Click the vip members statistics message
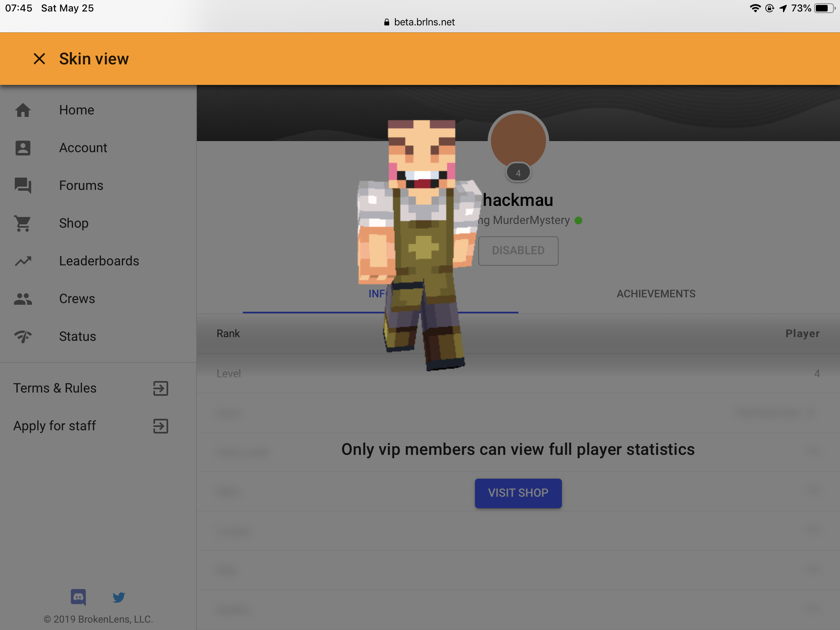Image resolution: width=840 pixels, height=630 pixels. click(x=518, y=450)
